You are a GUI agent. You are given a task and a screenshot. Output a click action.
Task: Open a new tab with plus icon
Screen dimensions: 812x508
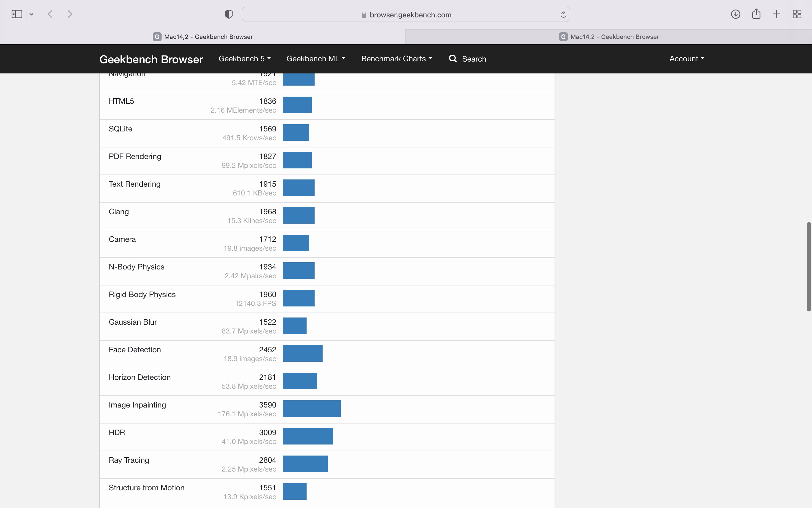pyautogui.click(x=776, y=14)
